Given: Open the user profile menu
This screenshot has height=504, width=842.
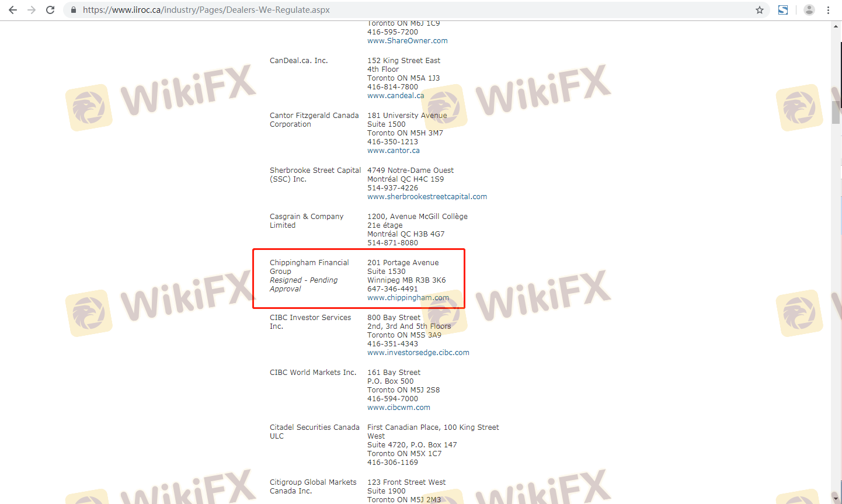Looking at the screenshot, I should [x=809, y=10].
